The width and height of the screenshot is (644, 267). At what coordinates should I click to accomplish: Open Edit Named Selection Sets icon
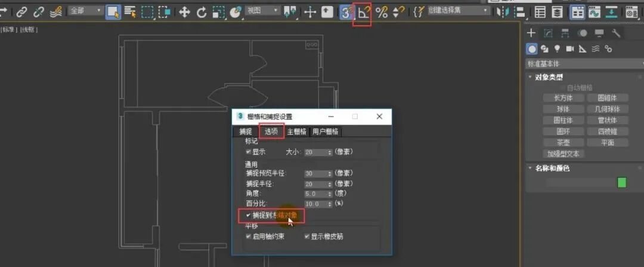(x=418, y=13)
